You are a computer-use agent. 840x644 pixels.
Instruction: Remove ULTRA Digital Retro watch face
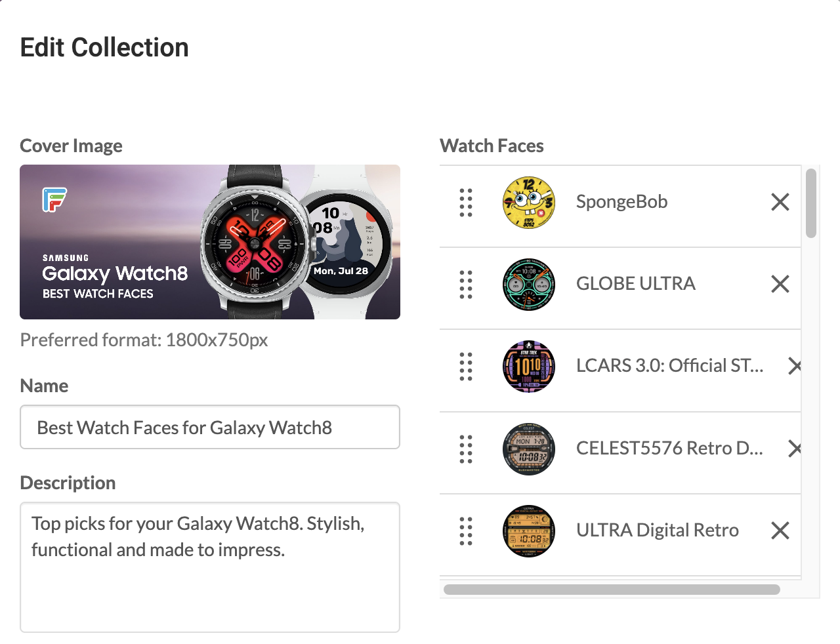click(780, 531)
